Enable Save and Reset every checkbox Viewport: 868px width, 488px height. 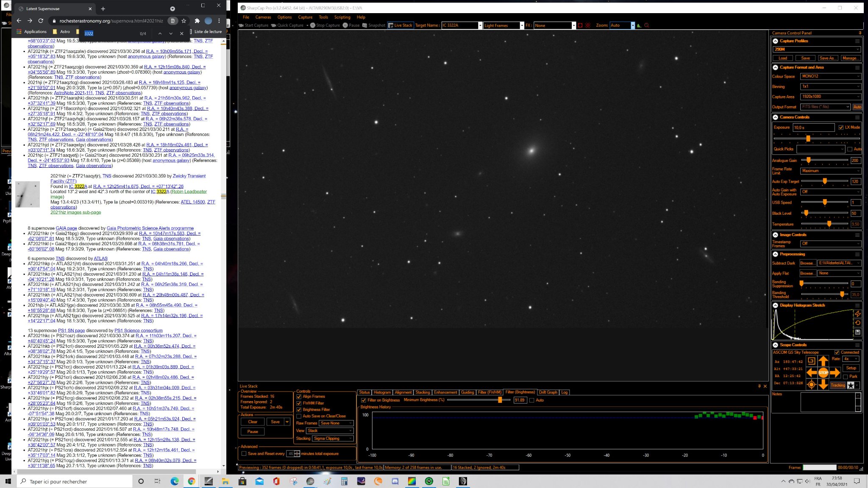[244, 454]
